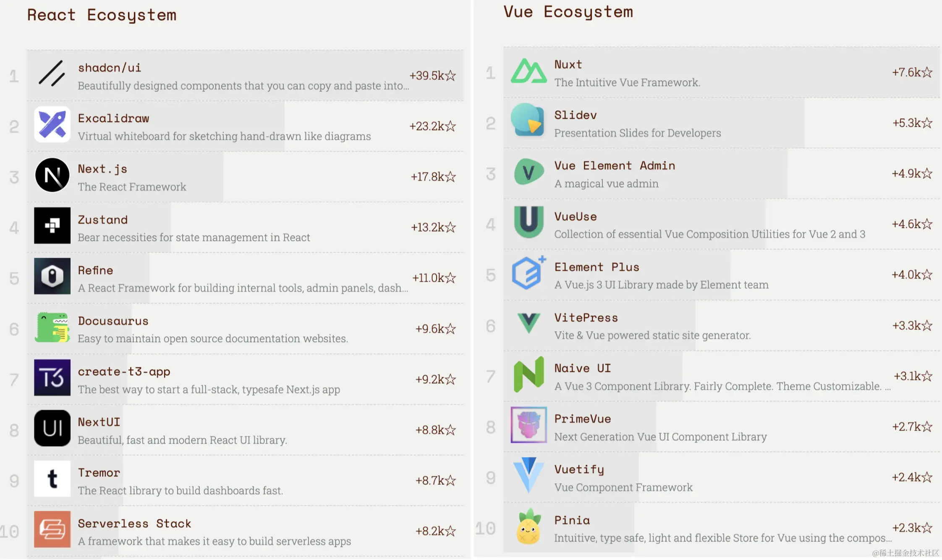Click the Docusaurus green dinosaur icon
The height and width of the screenshot is (560, 942).
tap(52, 327)
